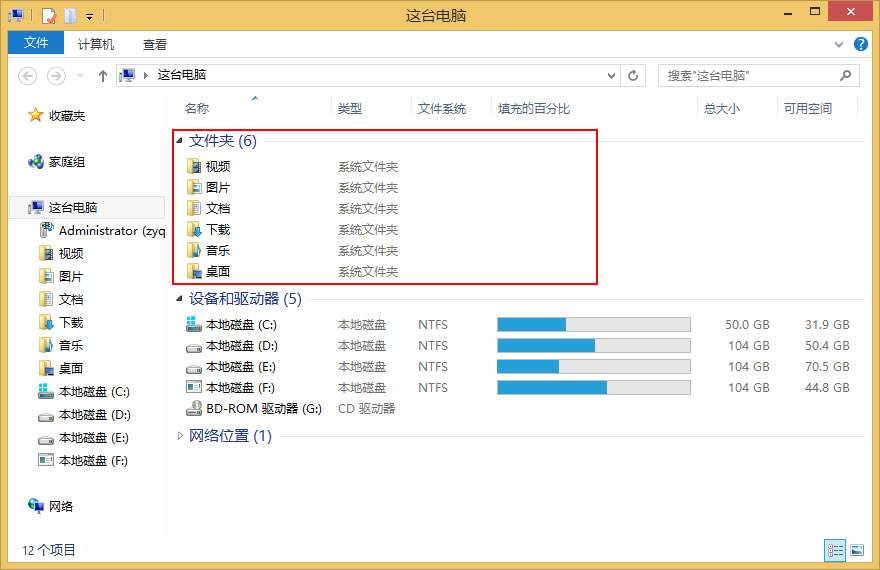Select 这台电脑 in the navigation pane
This screenshot has width=880, height=570.
tap(73, 208)
